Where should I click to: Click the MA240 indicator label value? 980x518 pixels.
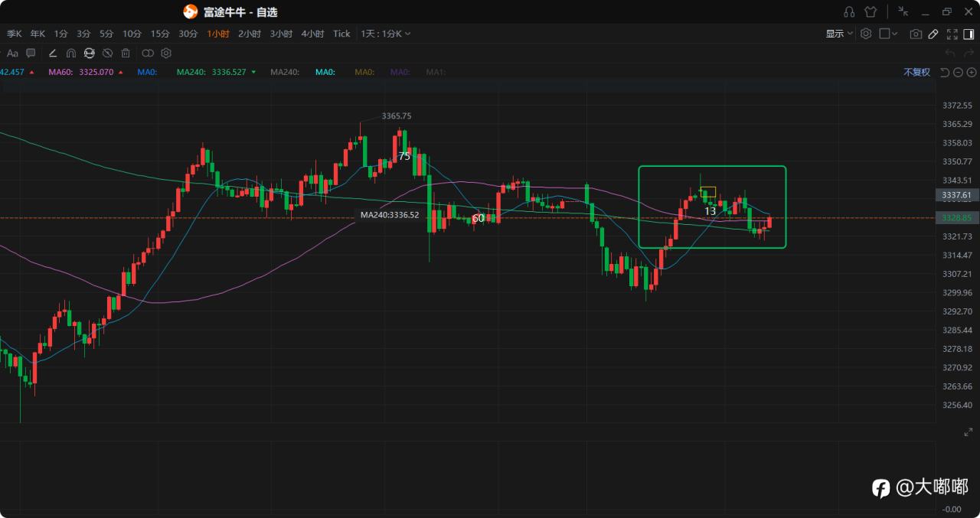coord(211,72)
